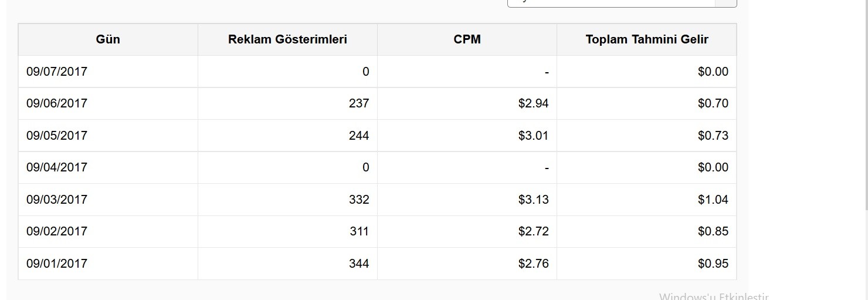
Task: Select the 09/07/2017 date cell
Action: [x=108, y=72]
